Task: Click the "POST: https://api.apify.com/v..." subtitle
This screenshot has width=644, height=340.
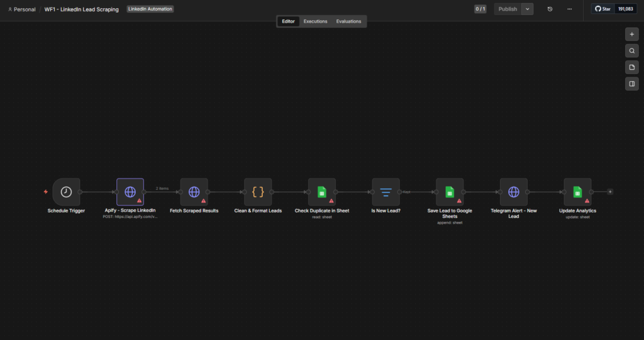Action: coord(130,216)
